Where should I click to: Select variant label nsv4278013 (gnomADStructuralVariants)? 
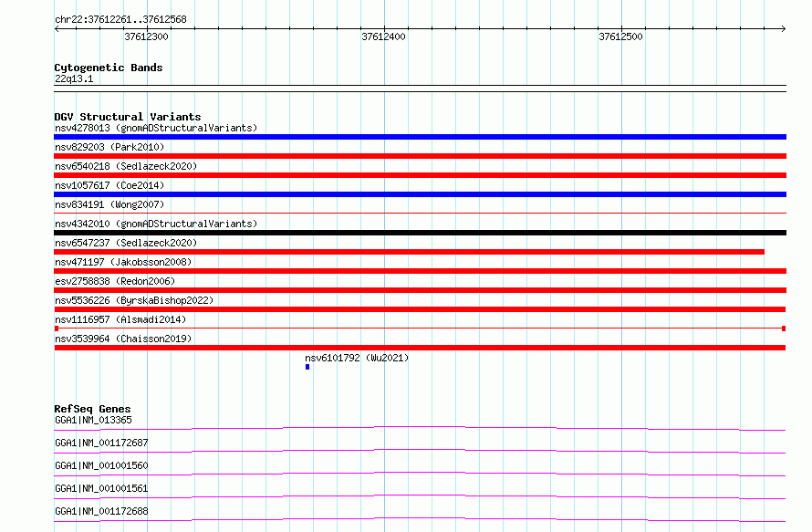coord(156,128)
